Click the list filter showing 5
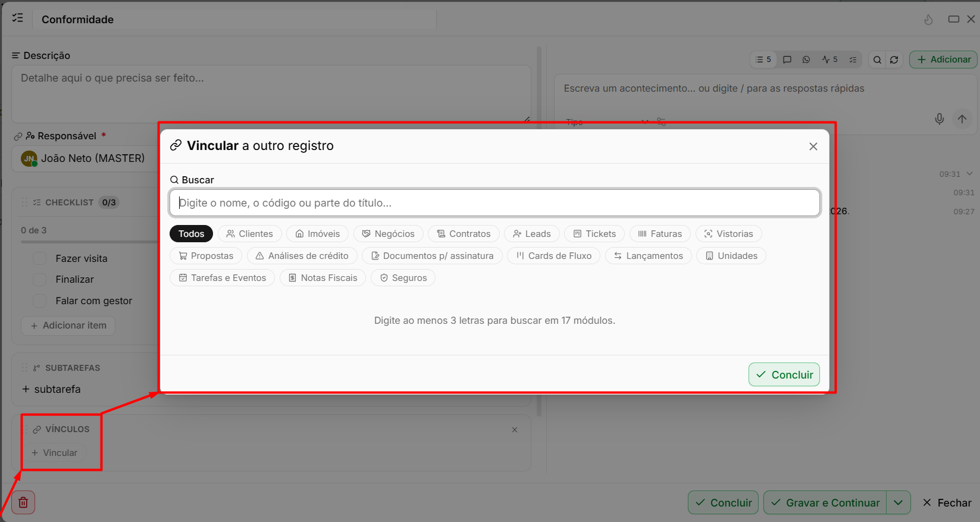 pos(763,60)
